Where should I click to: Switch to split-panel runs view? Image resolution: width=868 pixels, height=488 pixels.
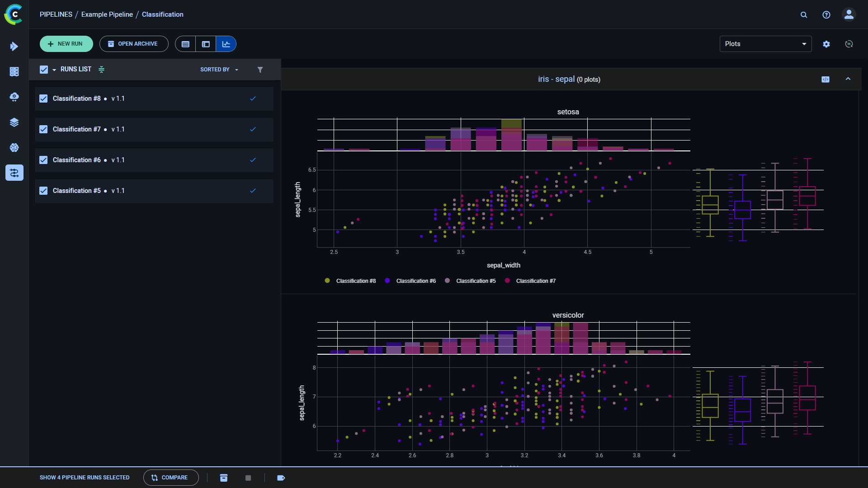(206, 44)
